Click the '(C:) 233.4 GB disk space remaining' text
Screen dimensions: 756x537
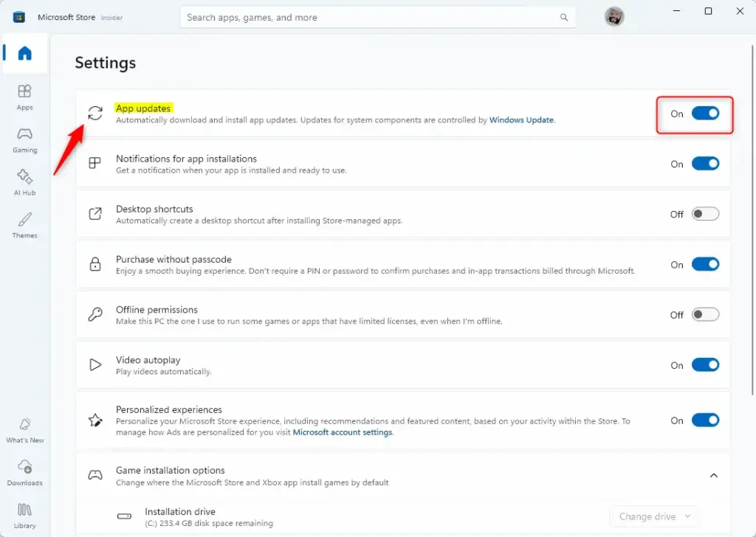pos(209,523)
